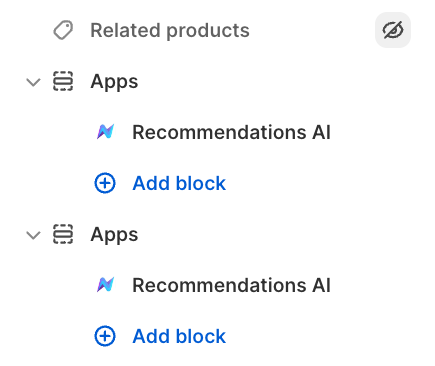The width and height of the screenshot is (435, 366).
Task: Click the tag icon beside Related products
Action: pyautogui.click(x=63, y=30)
